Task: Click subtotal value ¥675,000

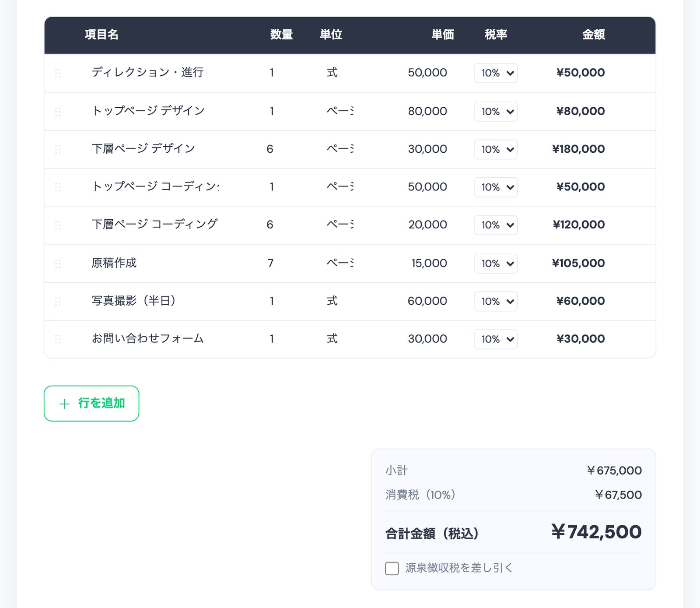Action: [614, 471]
